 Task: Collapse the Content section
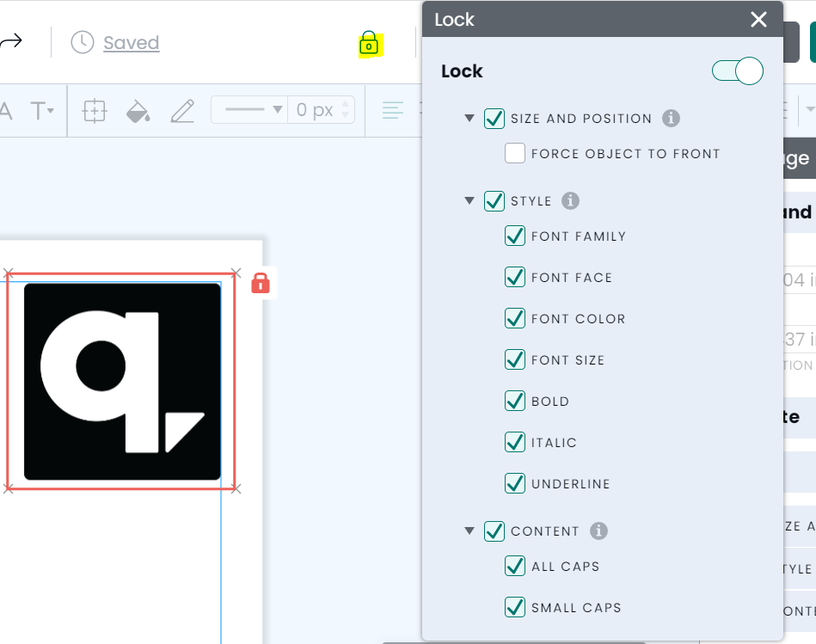pyautogui.click(x=469, y=531)
